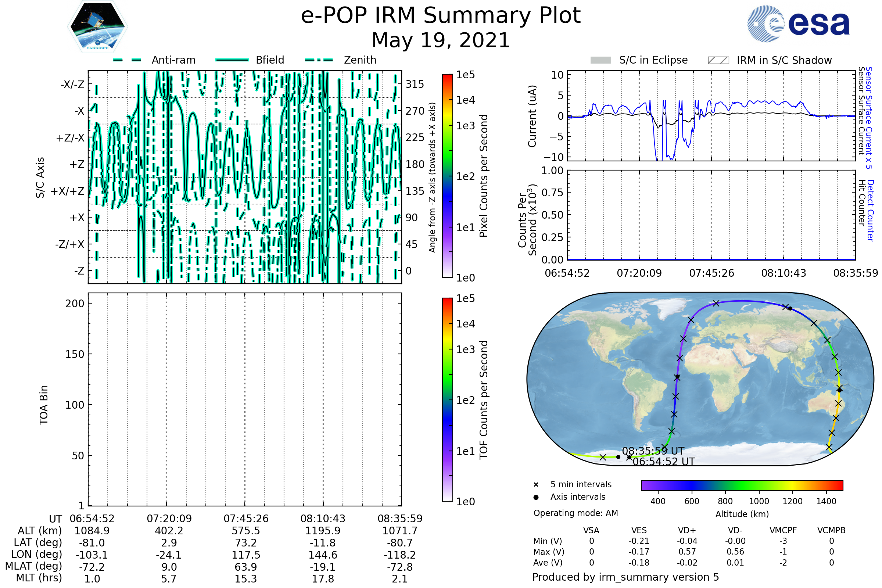Click the VMCPF column header in voltage table
Viewport: 882px width, 588px height.
tap(783, 530)
